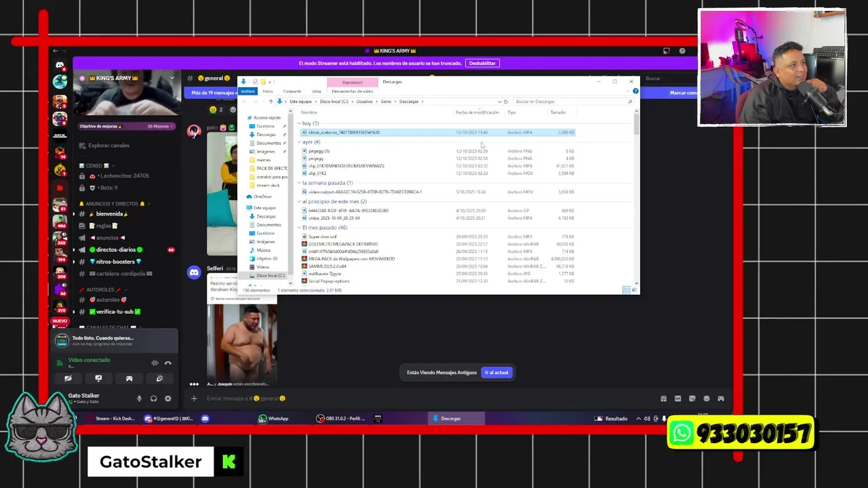868x488 pixels.
Task: Open the emoji picker in chat bar
Action: click(706, 399)
